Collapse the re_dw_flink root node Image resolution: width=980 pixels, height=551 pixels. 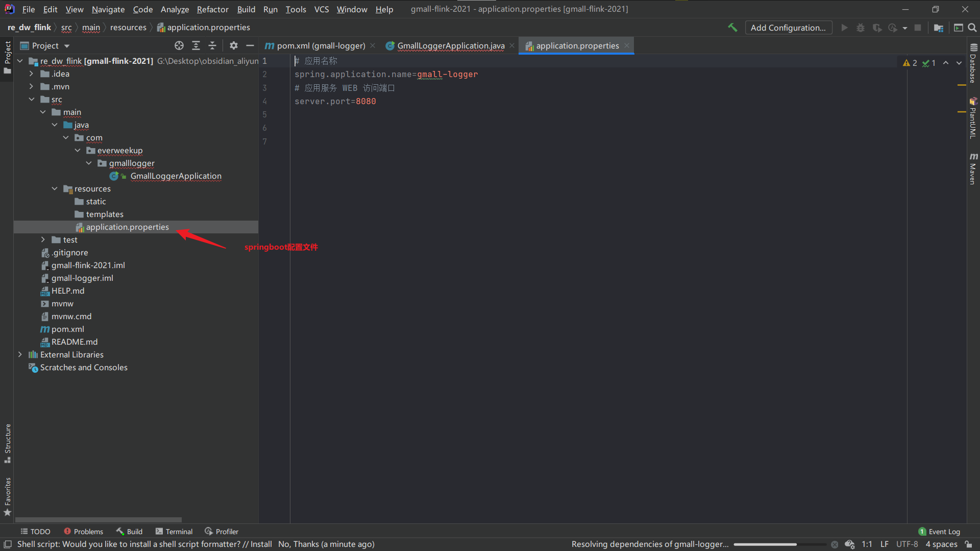tap(20, 61)
